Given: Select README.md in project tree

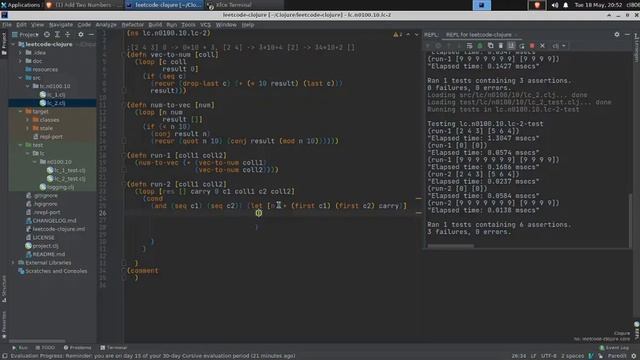Looking at the screenshot, I should [49, 254].
